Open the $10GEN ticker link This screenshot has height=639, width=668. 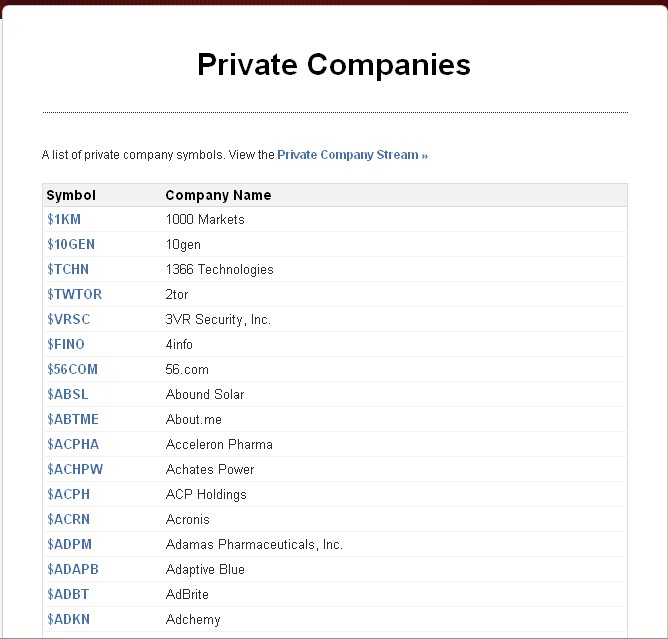click(71, 244)
